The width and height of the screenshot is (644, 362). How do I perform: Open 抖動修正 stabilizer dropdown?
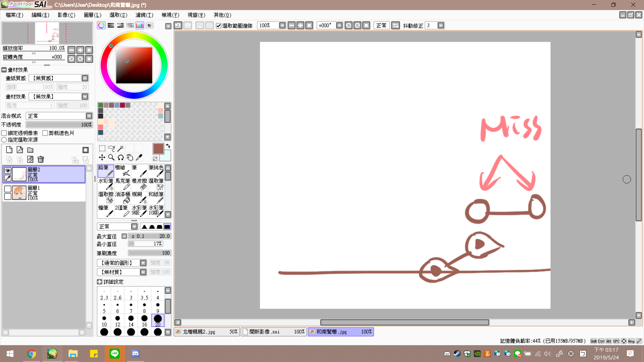pyautogui.click(x=441, y=25)
